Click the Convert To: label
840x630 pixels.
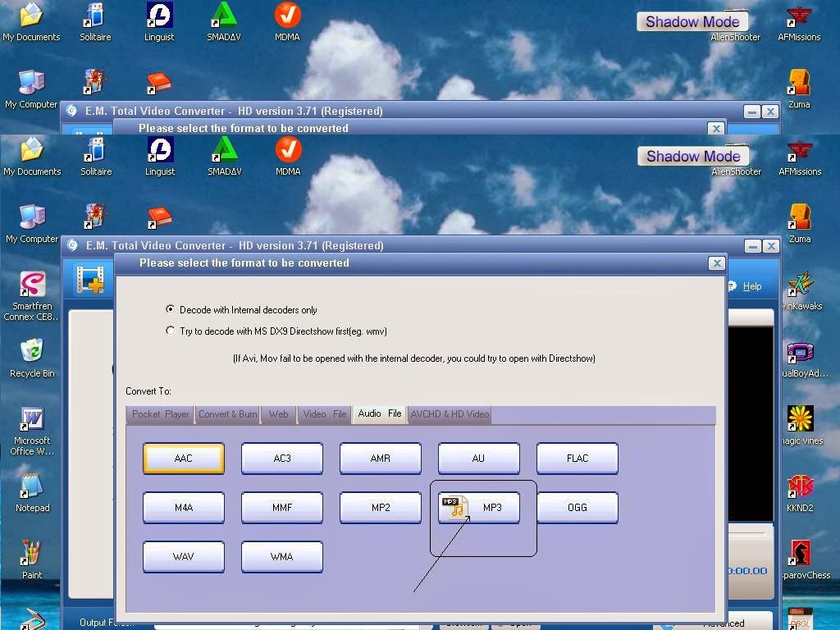click(x=148, y=391)
